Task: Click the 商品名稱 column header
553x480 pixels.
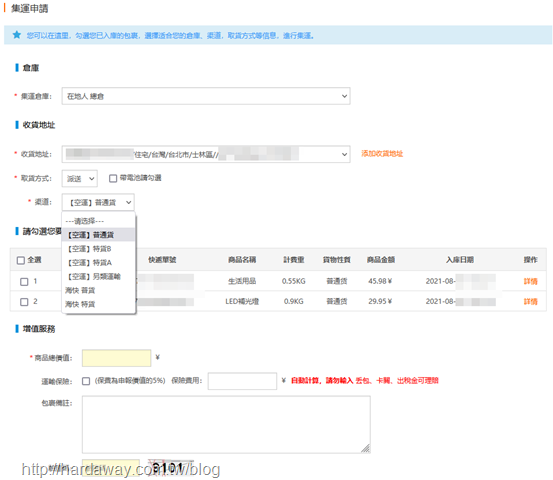Action: point(242,260)
